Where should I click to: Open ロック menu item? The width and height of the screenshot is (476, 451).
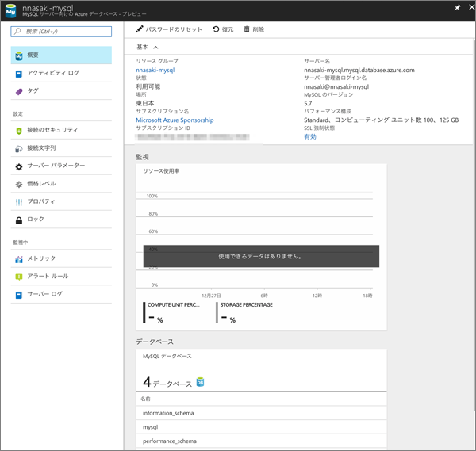(x=61, y=220)
